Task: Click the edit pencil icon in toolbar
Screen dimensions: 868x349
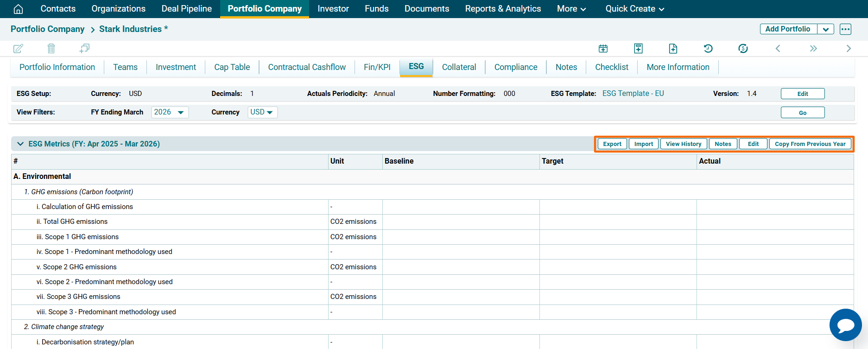Action: pyautogui.click(x=18, y=48)
